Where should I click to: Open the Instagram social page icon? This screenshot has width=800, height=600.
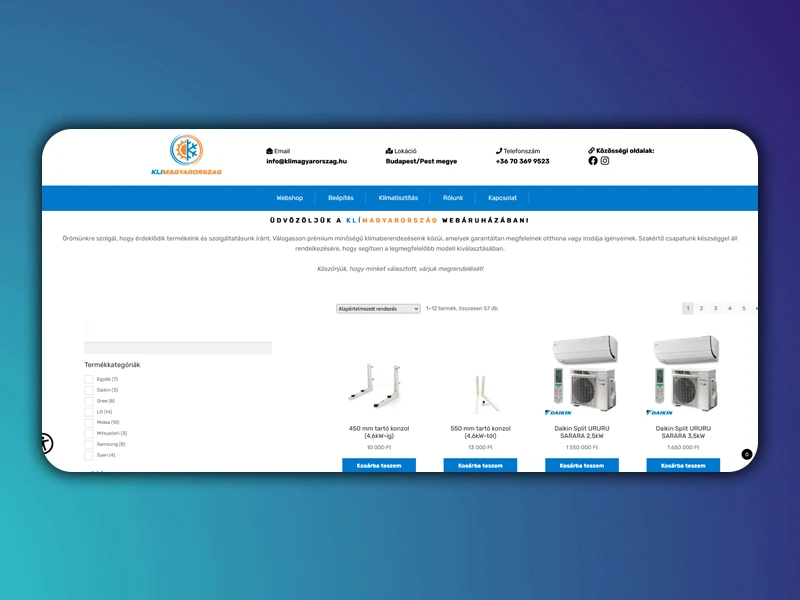(605, 161)
